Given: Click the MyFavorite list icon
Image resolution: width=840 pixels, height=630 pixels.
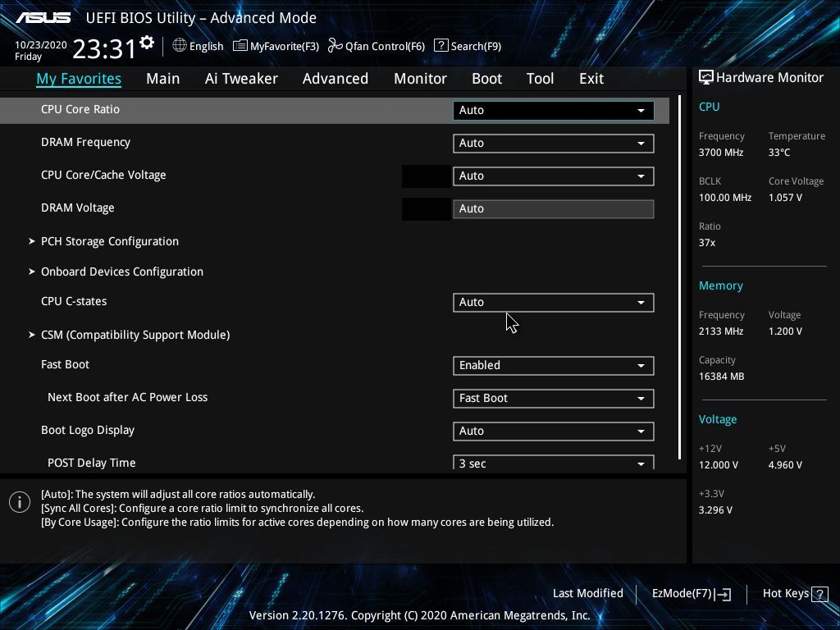Looking at the screenshot, I should coord(240,46).
